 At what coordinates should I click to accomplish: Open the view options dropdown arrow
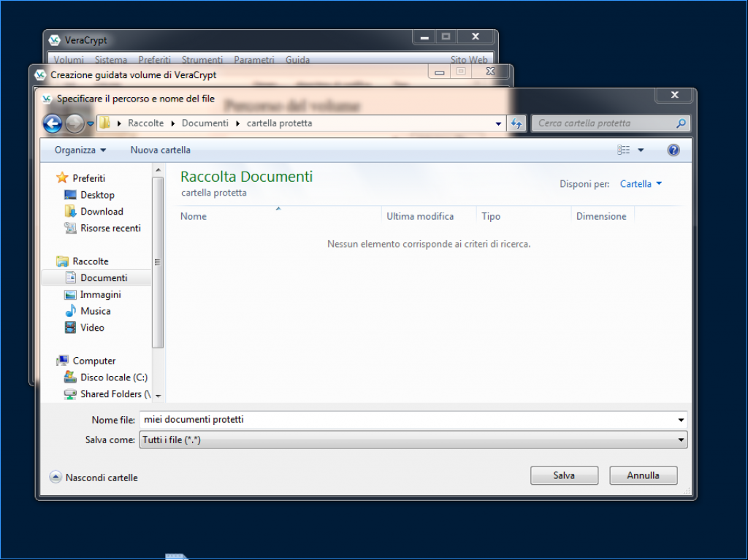point(641,150)
